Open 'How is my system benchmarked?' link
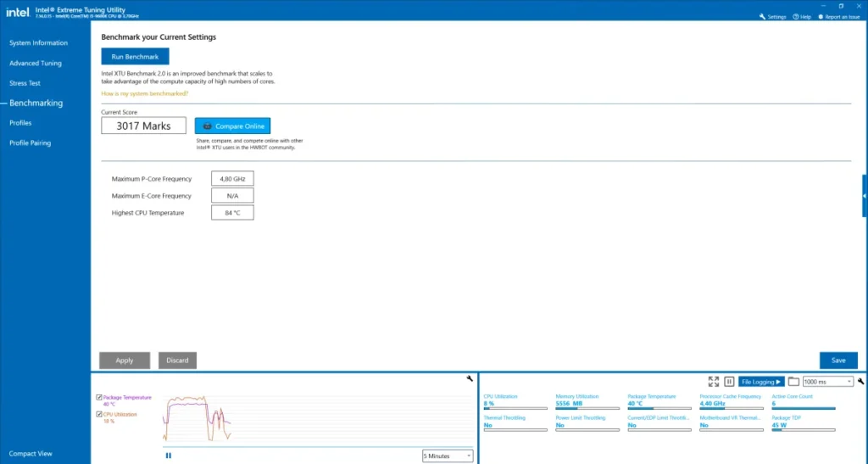This screenshot has height=464, width=868. point(144,93)
